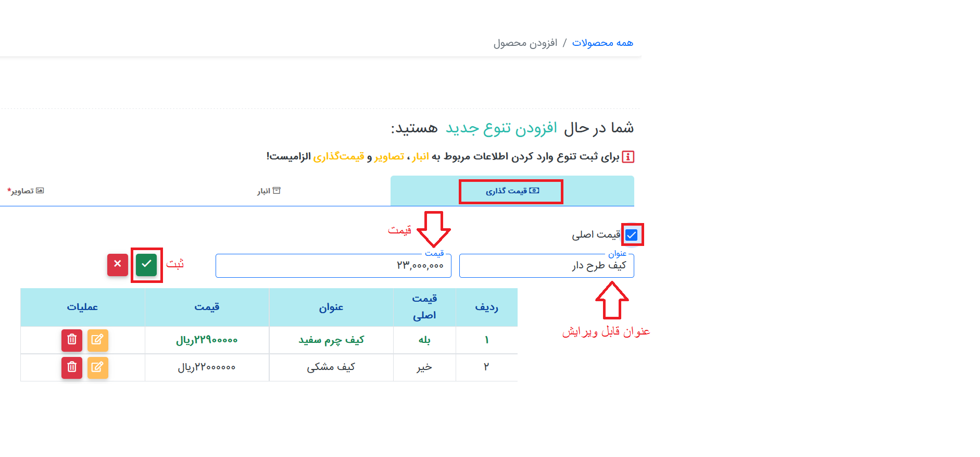Switch to the انبار tab

[x=269, y=191]
